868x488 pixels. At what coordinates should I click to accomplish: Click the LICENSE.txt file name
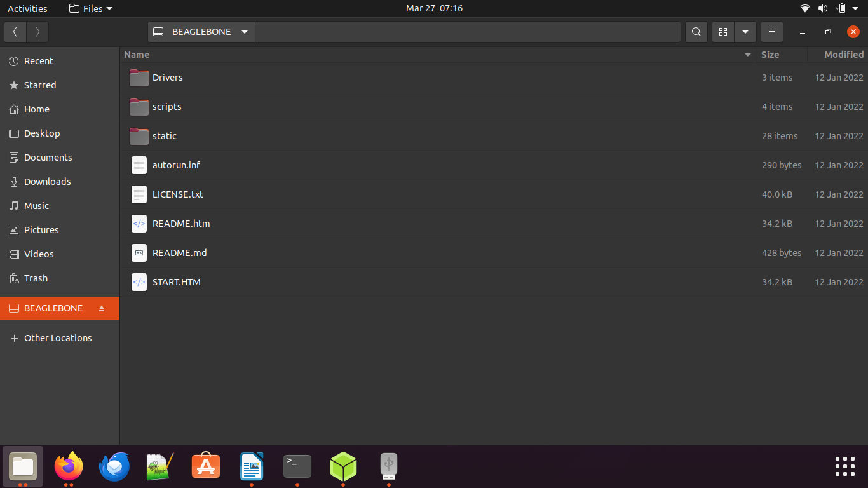178,194
